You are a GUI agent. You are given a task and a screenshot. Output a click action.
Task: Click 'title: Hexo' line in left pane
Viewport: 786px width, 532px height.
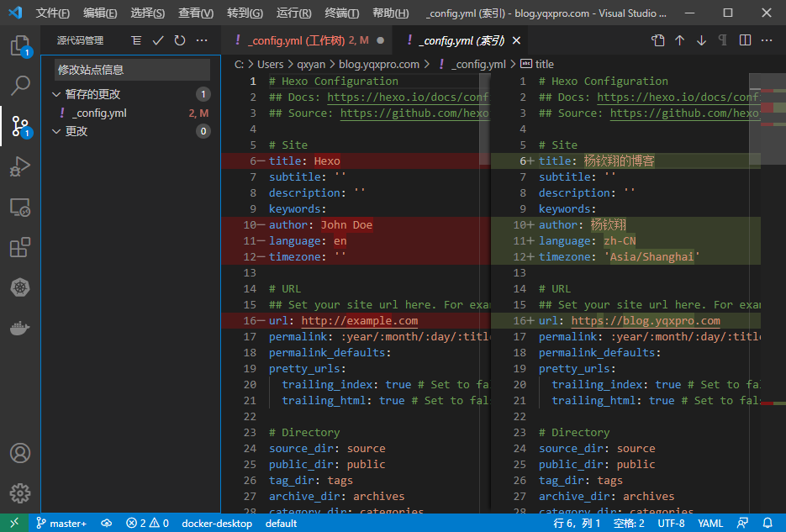(x=356, y=161)
